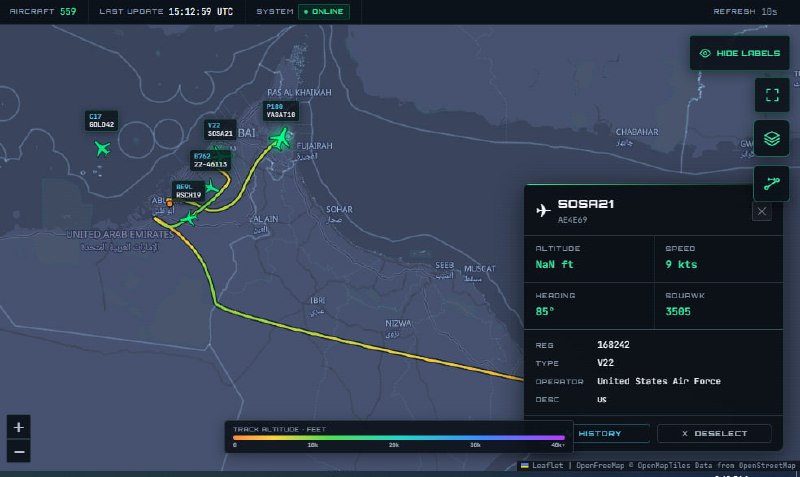Toggle Hide Labels visibility button
Viewport: 800px width, 477px height.
click(739, 53)
